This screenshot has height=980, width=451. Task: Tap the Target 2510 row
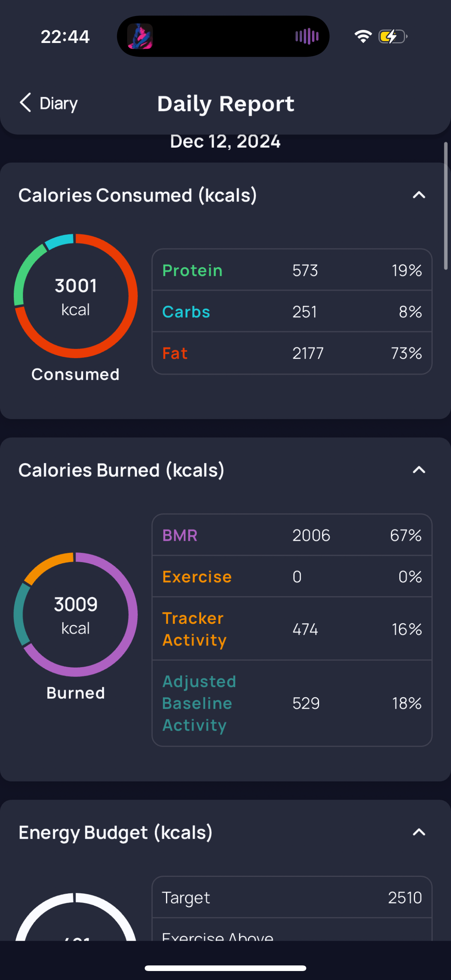292,897
